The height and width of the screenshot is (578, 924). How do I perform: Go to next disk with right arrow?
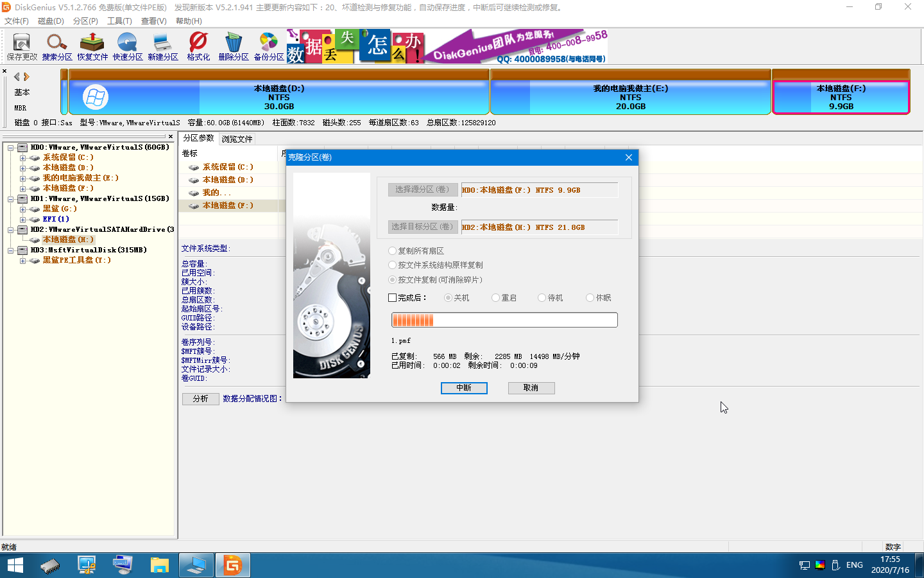[x=26, y=76]
